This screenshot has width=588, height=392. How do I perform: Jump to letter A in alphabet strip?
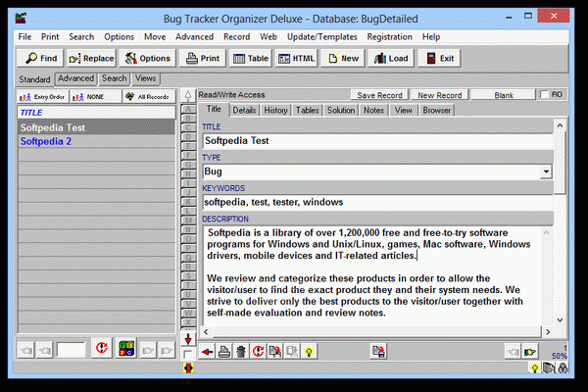pyautogui.click(x=188, y=109)
